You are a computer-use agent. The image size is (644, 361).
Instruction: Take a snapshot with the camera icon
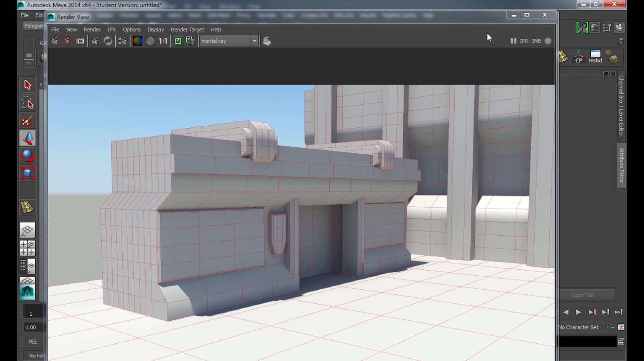[x=80, y=41]
